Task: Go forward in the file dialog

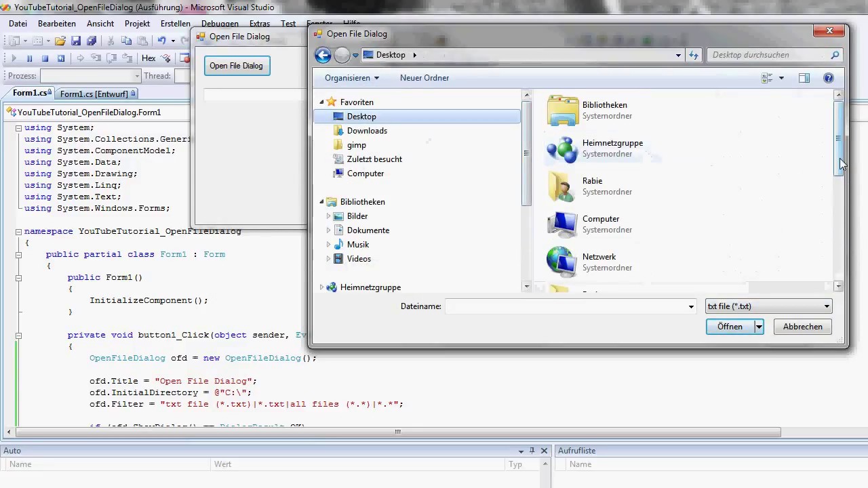Action: pos(342,55)
